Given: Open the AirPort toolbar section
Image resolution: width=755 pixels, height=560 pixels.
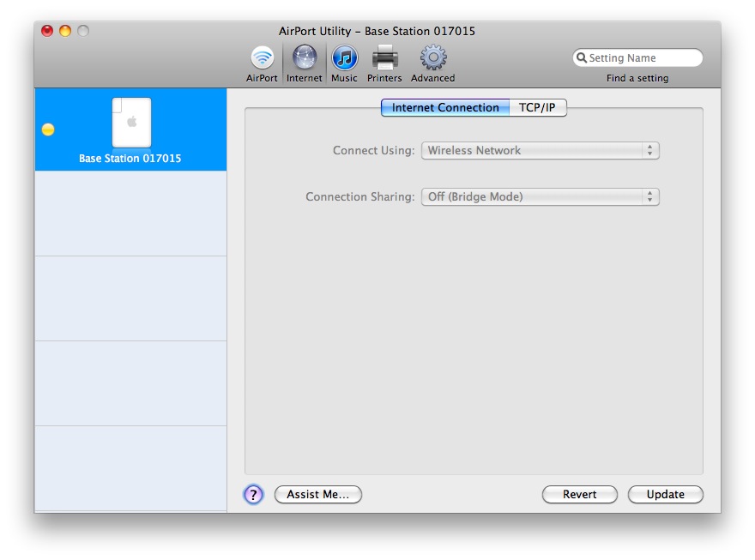Looking at the screenshot, I should pyautogui.click(x=262, y=64).
